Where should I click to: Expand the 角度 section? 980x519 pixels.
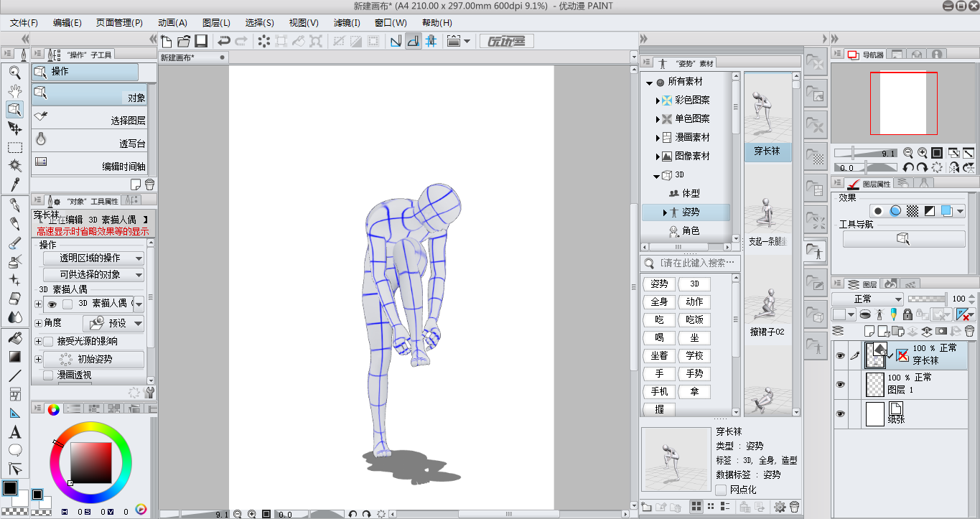tap(38, 324)
